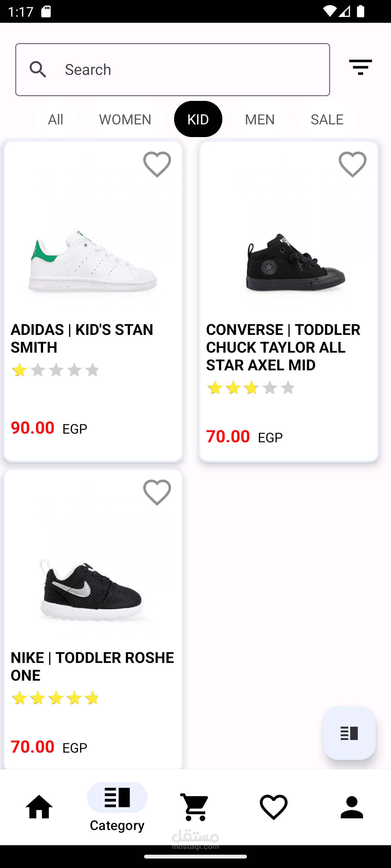The image size is (391, 868).
Task: Select the KID category chip
Action: pyautogui.click(x=198, y=119)
